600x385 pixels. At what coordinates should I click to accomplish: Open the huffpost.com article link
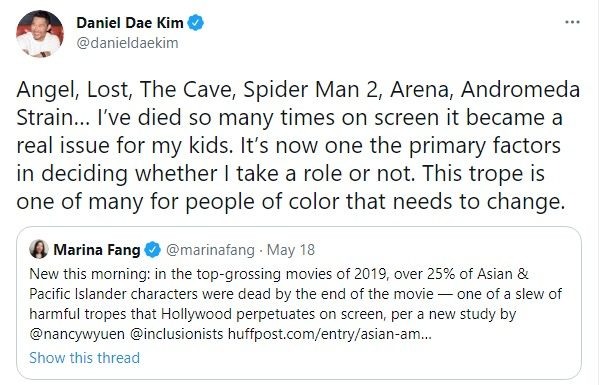coord(330,334)
